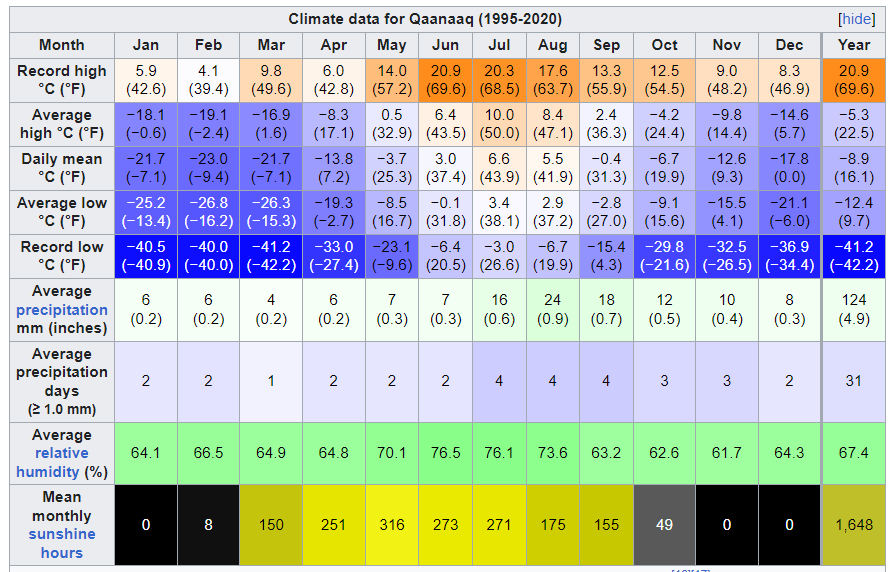Viewport: 894px width, 572px height.
Task: Click the bright yellow May sunshine cell 316
Action: (x=392, y=525)
